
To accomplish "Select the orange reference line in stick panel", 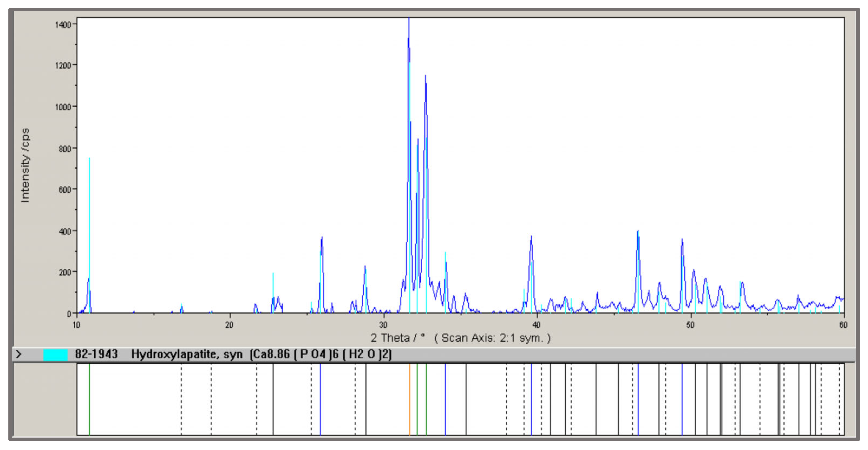I will [409, 399].
